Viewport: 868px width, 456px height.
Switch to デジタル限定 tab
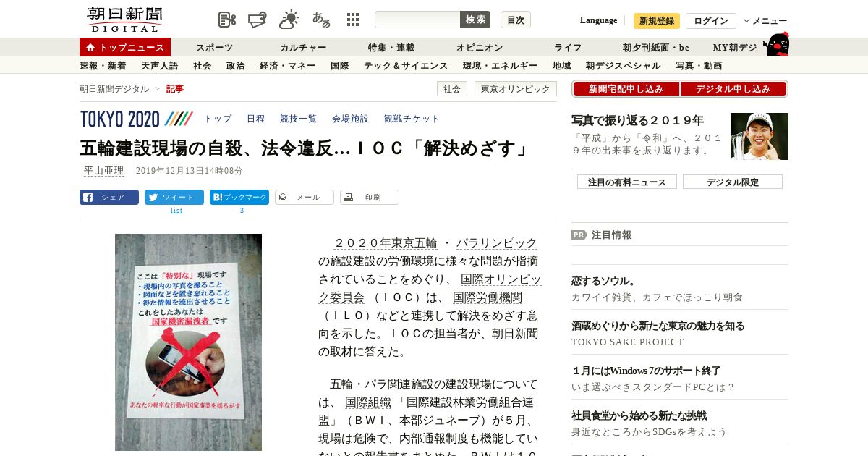[x=733, y=182]
